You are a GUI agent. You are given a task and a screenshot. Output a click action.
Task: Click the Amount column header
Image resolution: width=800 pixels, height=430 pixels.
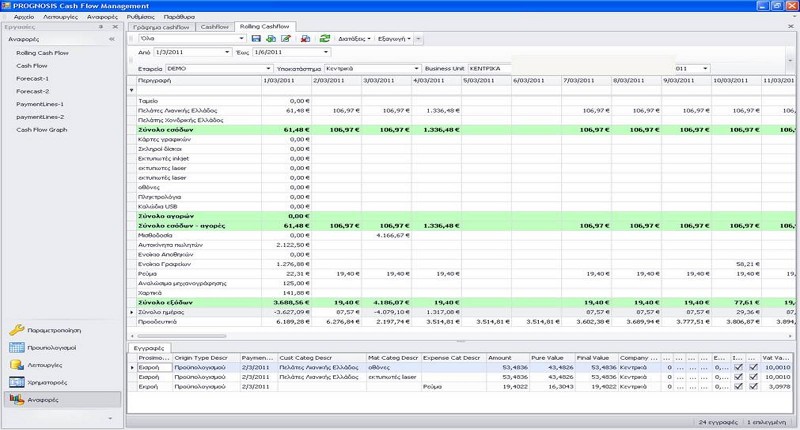click(x=500, y=357)
